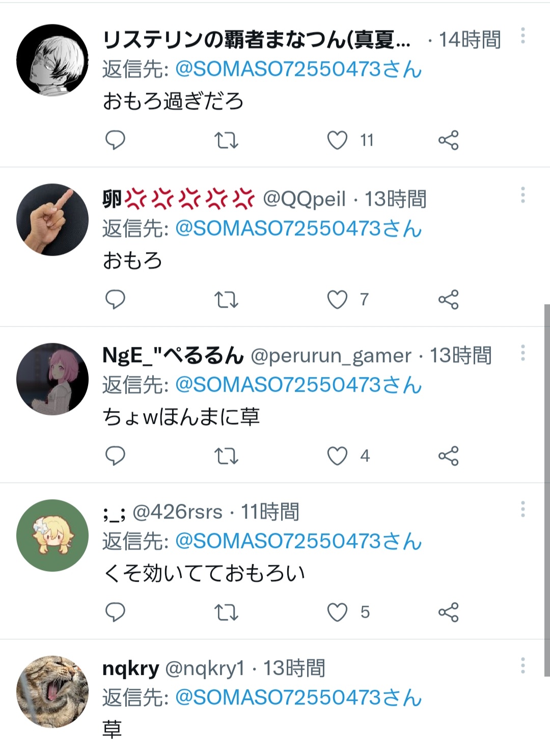
Task: Retweet the ちょwほんまに草 tweet
Action: pyautogui.click(x=226, y=456)
